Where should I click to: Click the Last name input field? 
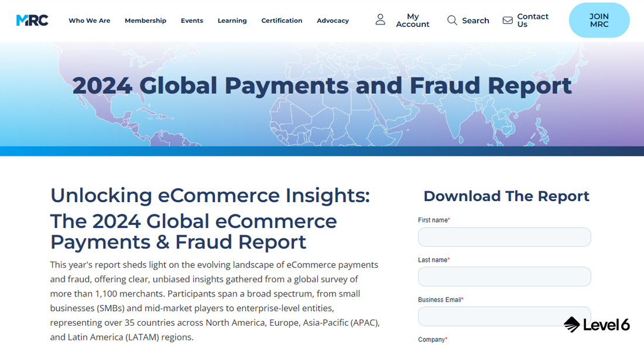pyautogui.click(x=504, y=276)
